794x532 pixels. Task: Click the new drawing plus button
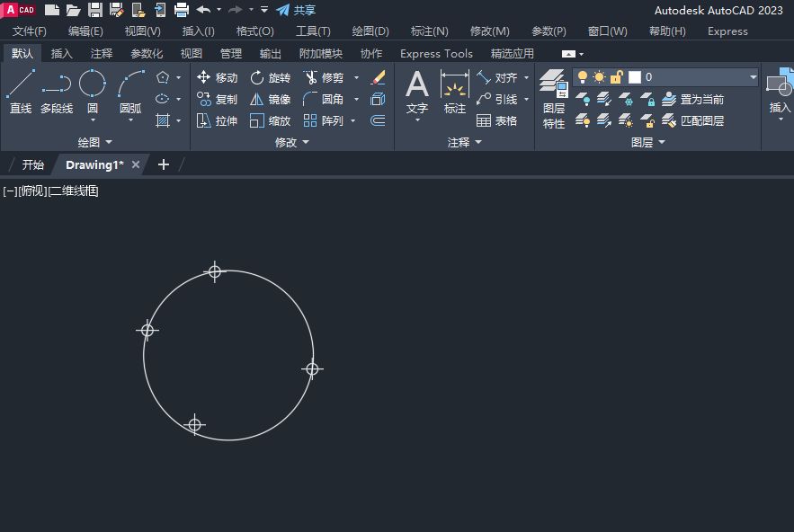(163, 164)
